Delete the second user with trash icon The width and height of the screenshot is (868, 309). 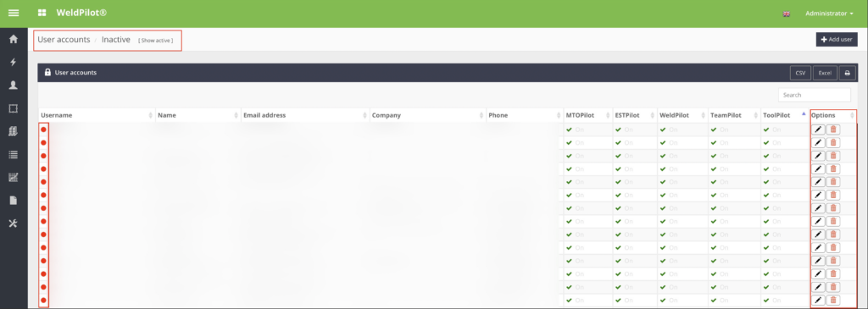[833, 142]
